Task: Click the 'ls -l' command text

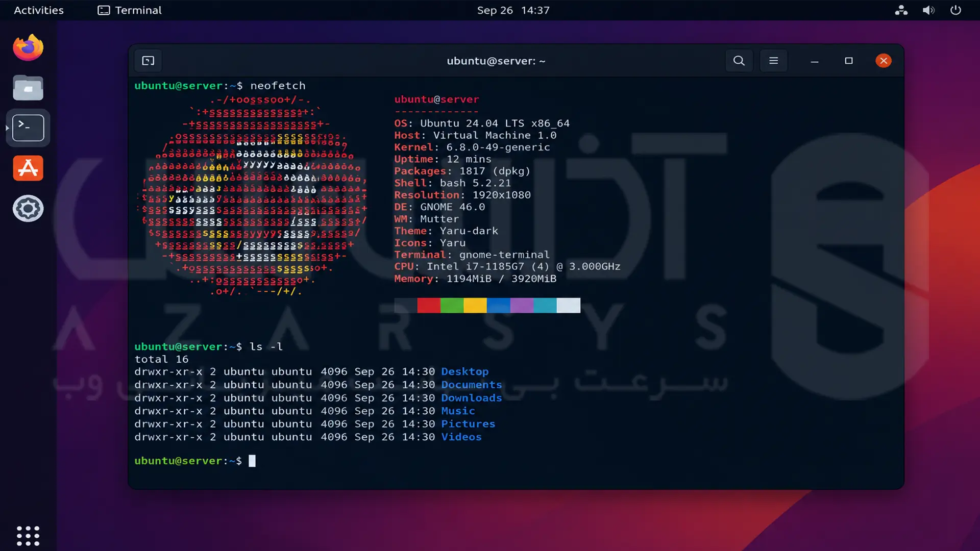Action: [266, 346]
